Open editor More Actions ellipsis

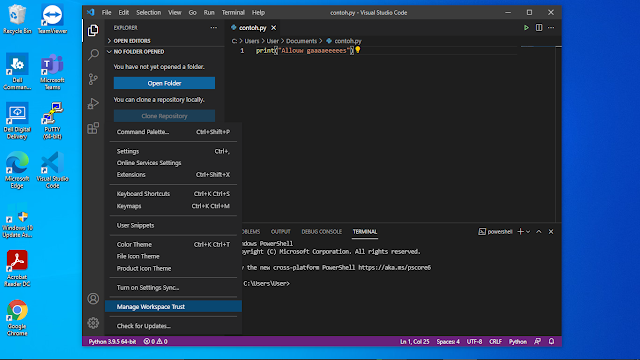[551, 27]
